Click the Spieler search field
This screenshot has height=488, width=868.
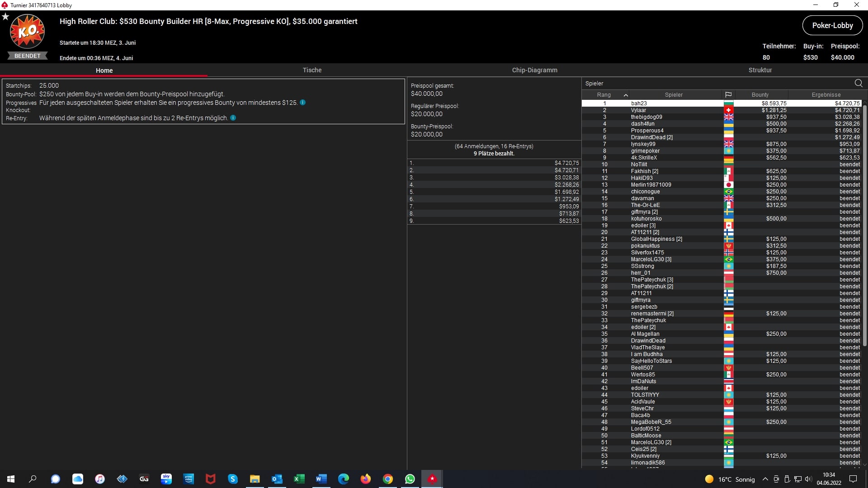[x=714, y=83]
